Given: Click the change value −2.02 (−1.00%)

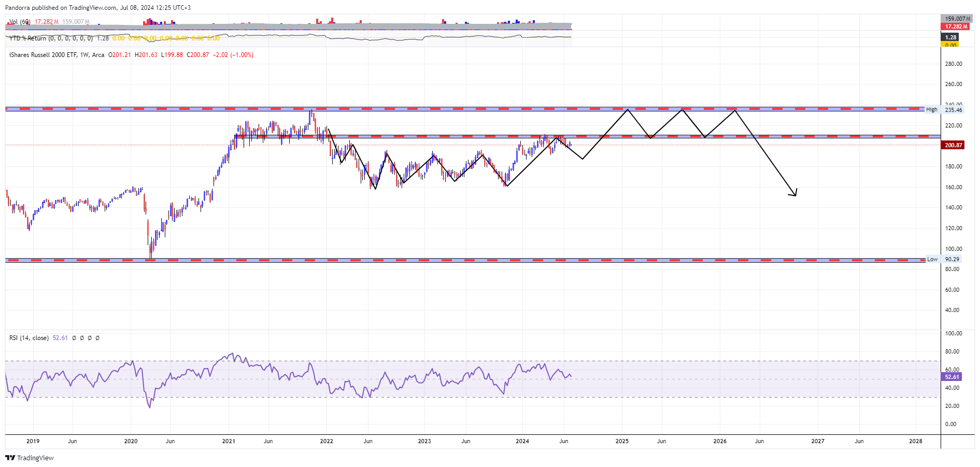Looking at the screenshot, I should (233, 55).
